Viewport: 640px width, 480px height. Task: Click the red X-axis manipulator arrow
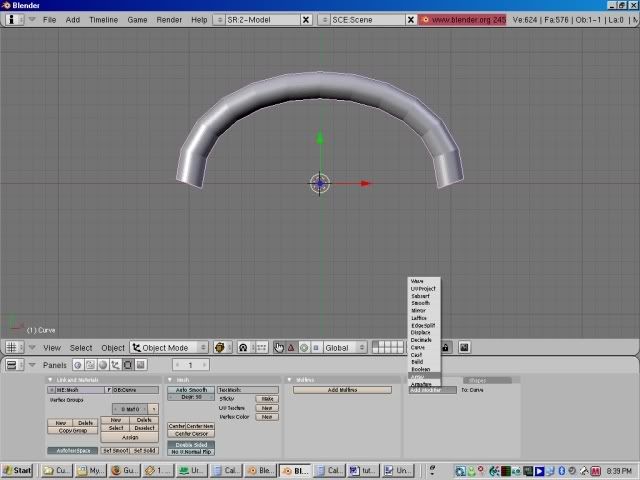pyautogui.click(x=365, y=183)
